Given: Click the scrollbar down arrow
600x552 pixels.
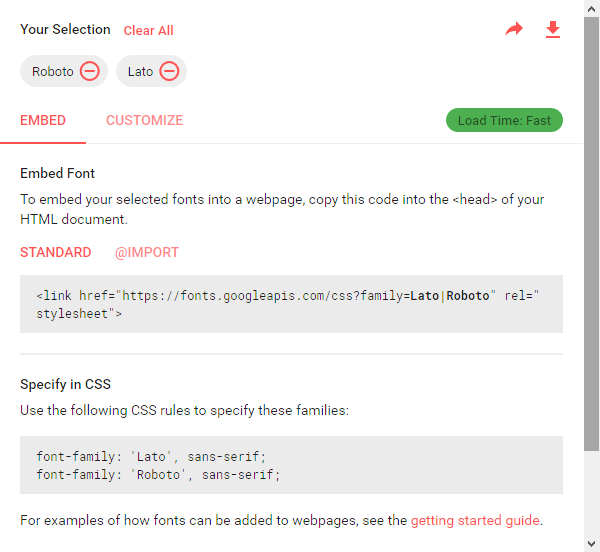Looking at the screenshot, I should (592, 544).
